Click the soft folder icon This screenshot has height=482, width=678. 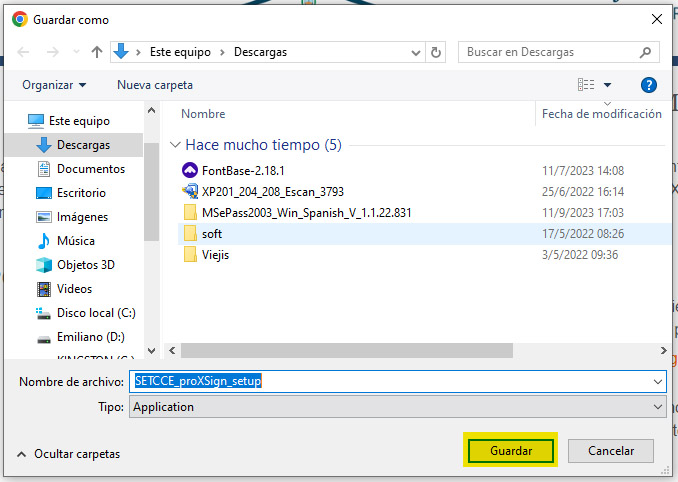(190, 234)
